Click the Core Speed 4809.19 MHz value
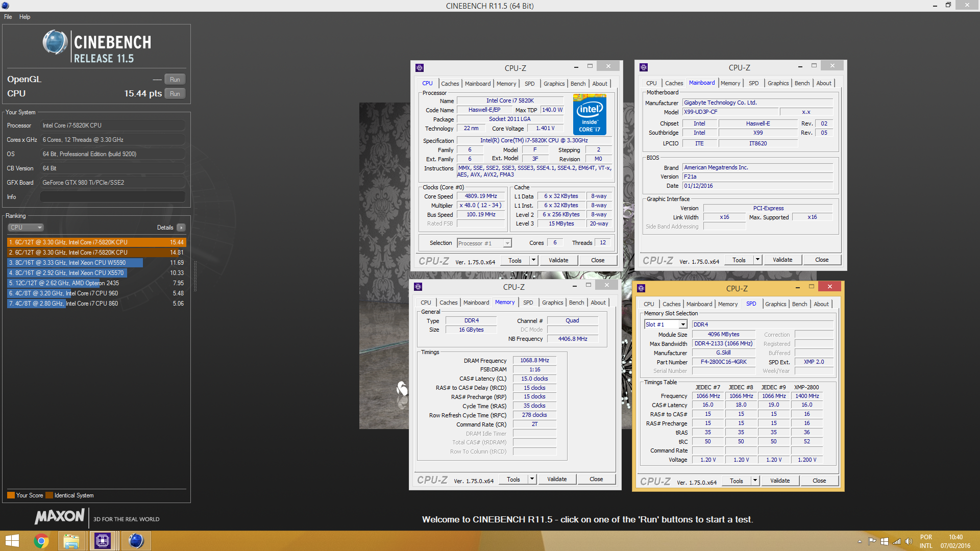This screenshot has height=551, width=980. [x=481, y=196]
